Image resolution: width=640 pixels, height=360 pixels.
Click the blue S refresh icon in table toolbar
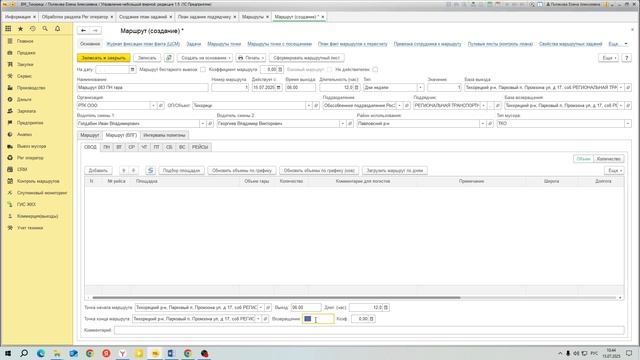point(150,170)
